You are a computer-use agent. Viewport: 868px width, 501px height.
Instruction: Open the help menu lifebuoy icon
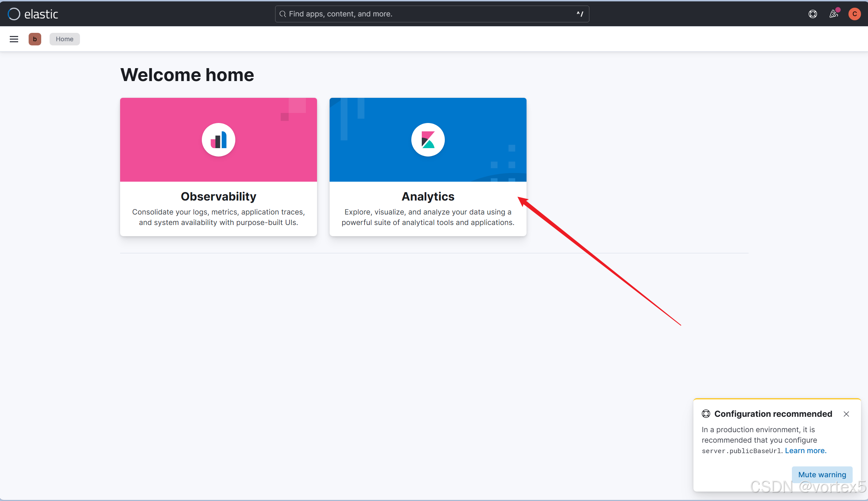point(813,14)
